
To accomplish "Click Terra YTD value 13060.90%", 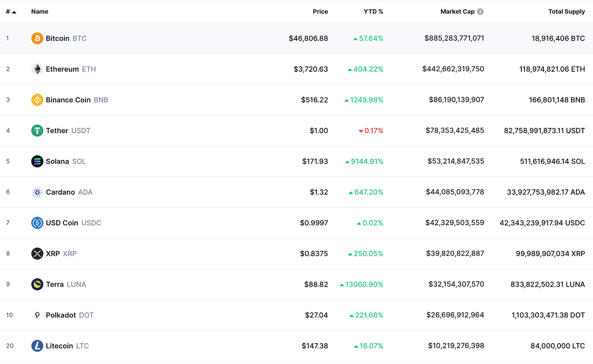I will coord(361,284).
